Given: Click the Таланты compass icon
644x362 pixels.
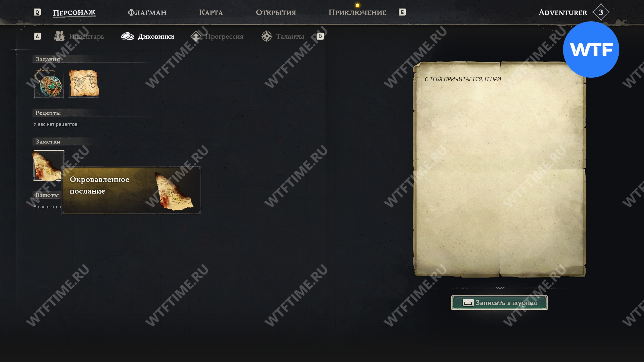Looking at the screenshot, I should (267, 36).
